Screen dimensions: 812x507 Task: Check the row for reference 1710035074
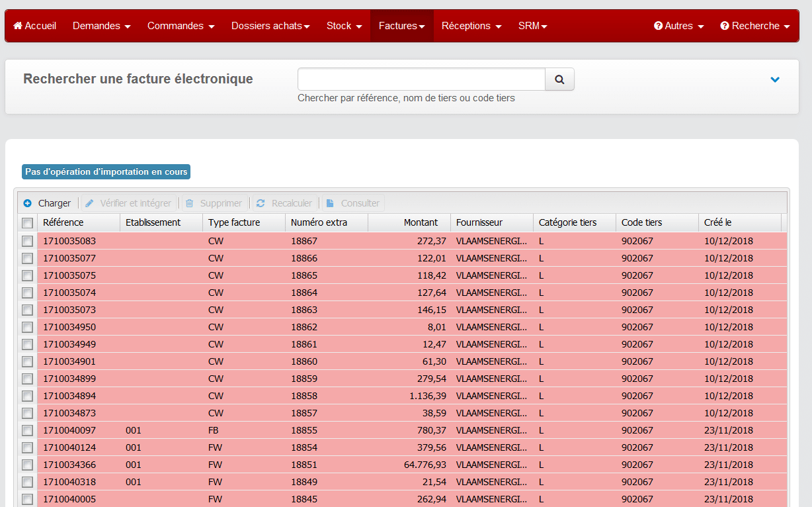click(x=27, y=293)
